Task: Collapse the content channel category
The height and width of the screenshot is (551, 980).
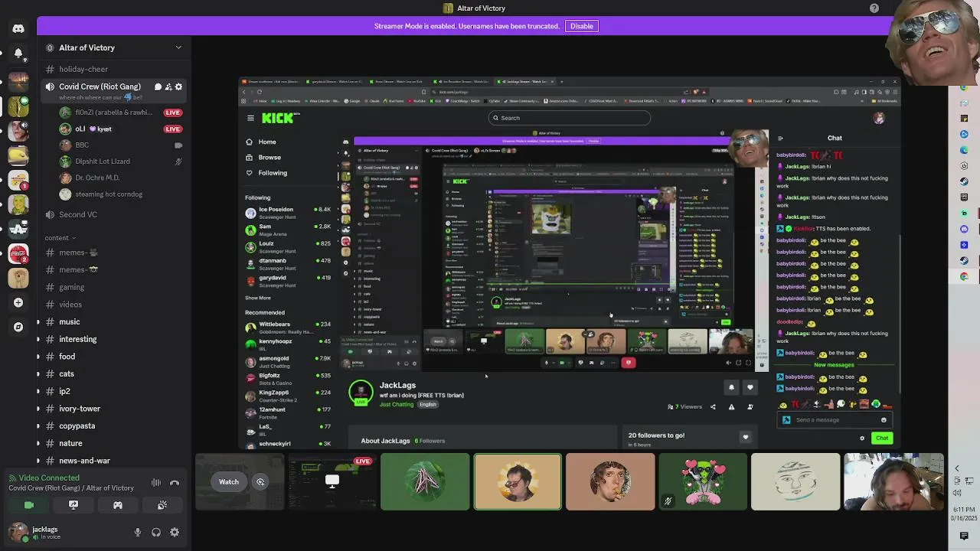Action: pyautogui.click(x=60, y=238)
